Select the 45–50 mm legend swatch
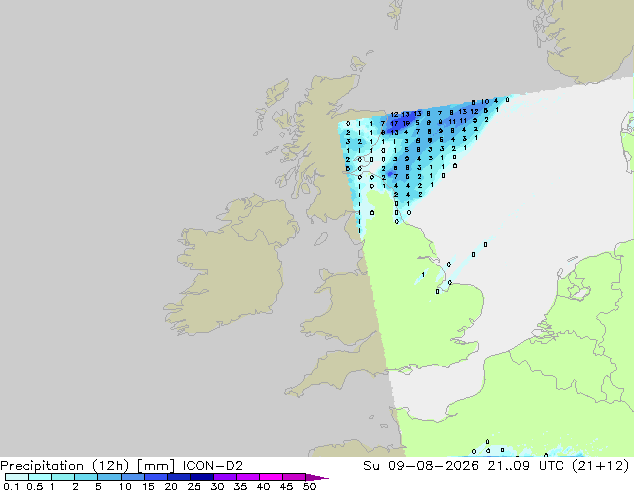 pyautogui.click(x=294, y=477)
